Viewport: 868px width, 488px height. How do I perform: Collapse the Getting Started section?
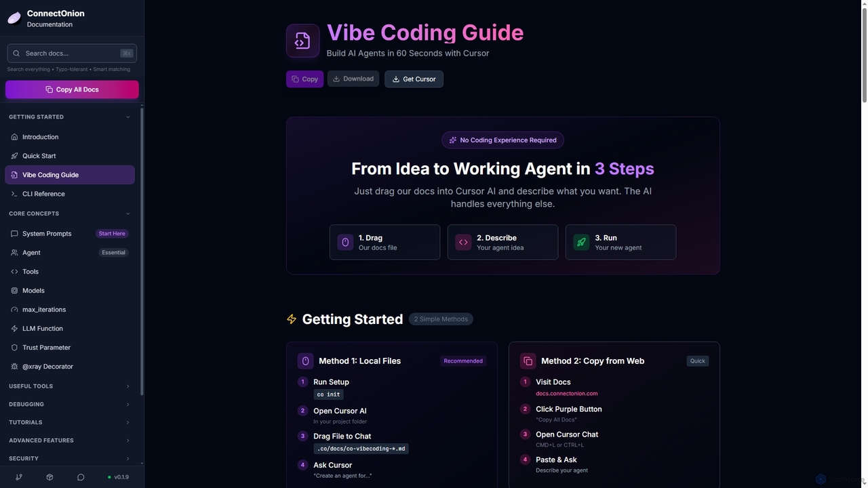coord(69,117)
